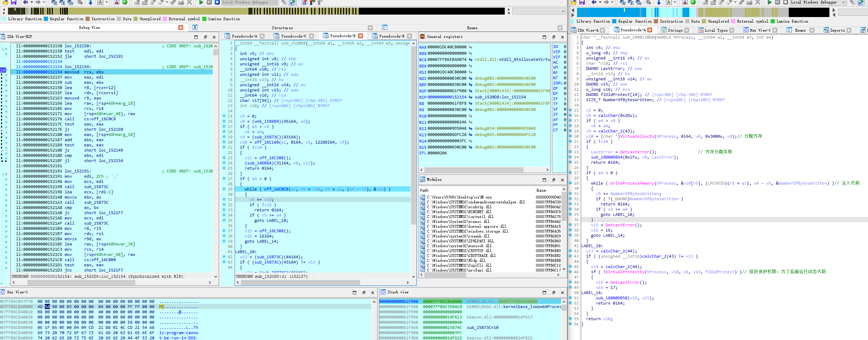Open the Local Windows debugger dropdown on the right
The image size is (868, 340).
843,2
